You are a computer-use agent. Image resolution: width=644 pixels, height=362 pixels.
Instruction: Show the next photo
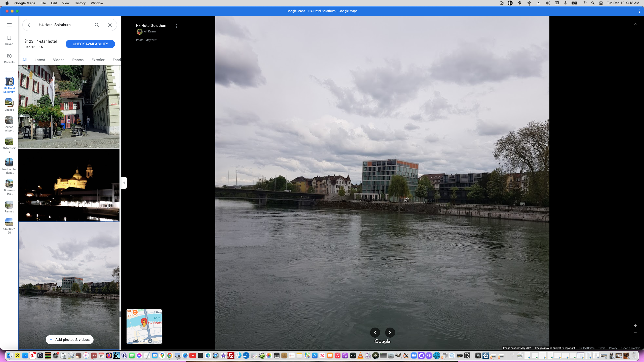coord(390,333)
